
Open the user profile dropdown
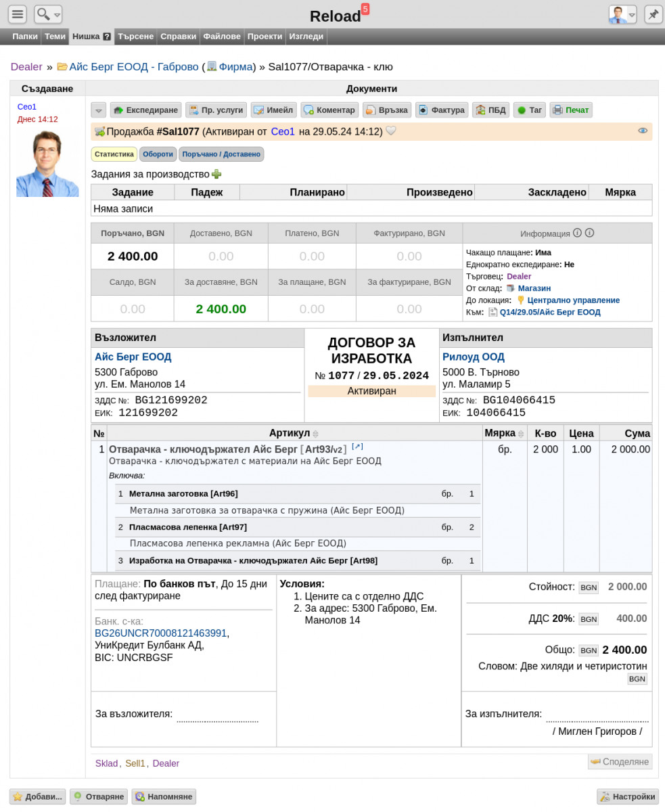(x=623, y=14)
